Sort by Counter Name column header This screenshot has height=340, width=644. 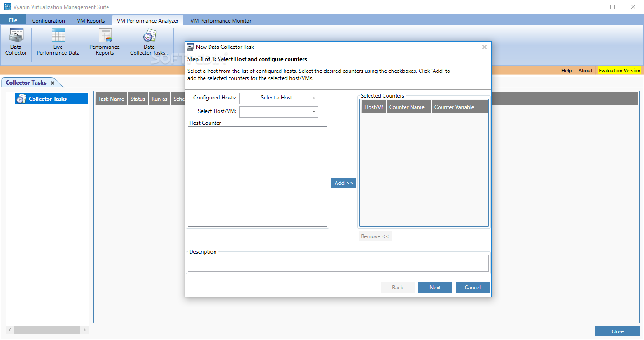click(x=409, y=107)
